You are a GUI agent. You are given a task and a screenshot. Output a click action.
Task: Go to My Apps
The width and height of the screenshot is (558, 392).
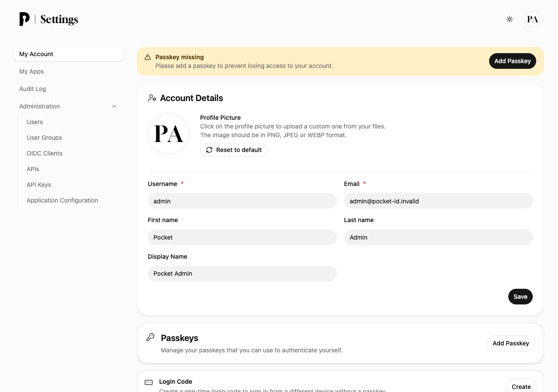tap(68, 71)
